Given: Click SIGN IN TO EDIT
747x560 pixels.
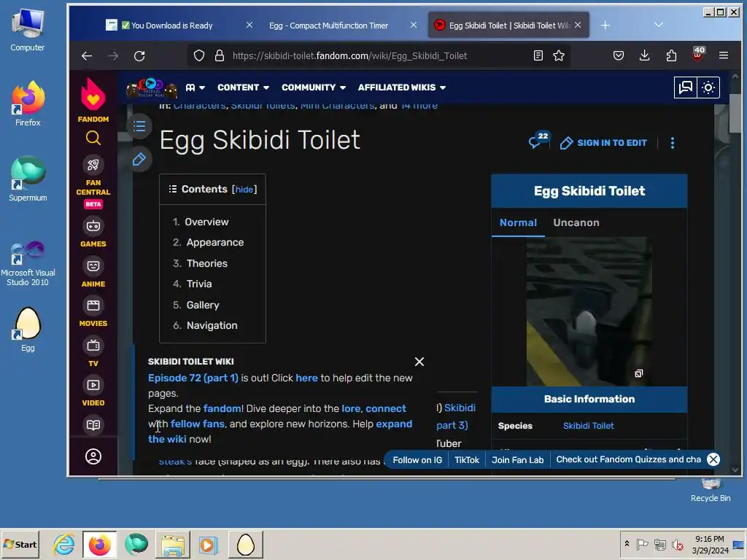Looking at the screenshot, I should [603, 143].
